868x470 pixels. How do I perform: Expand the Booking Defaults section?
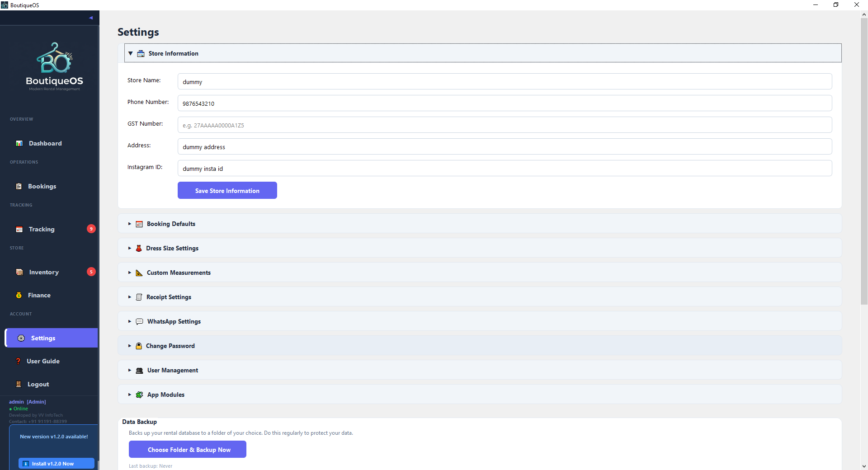[x=480, y=224]
